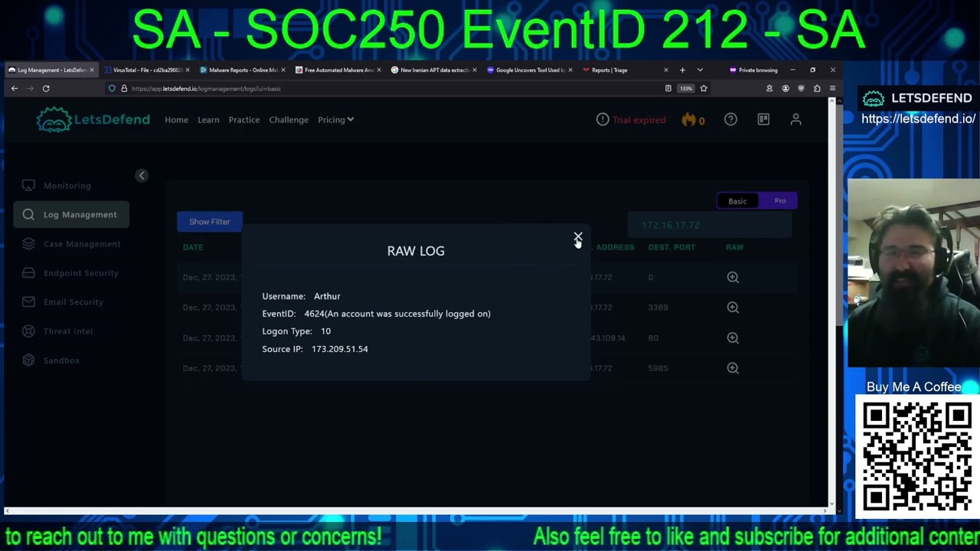
Task: Open the board icon in header
Action: [x=763, y=119]
